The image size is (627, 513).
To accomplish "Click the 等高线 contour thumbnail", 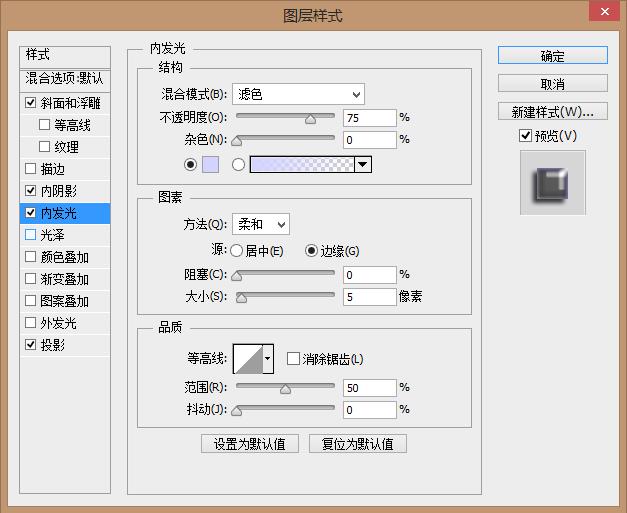I will (x=248, y=359).
